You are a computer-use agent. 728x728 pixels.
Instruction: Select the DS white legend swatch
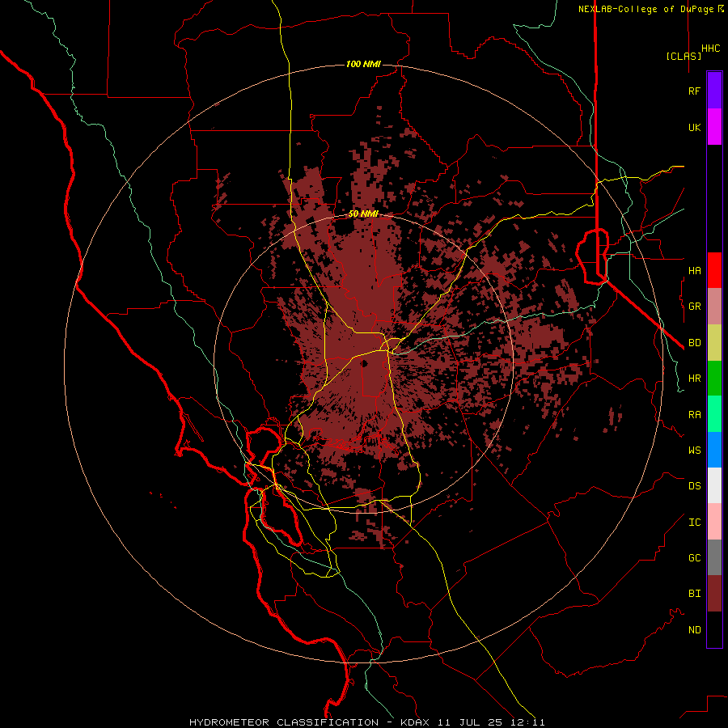[x=714, y=485]
